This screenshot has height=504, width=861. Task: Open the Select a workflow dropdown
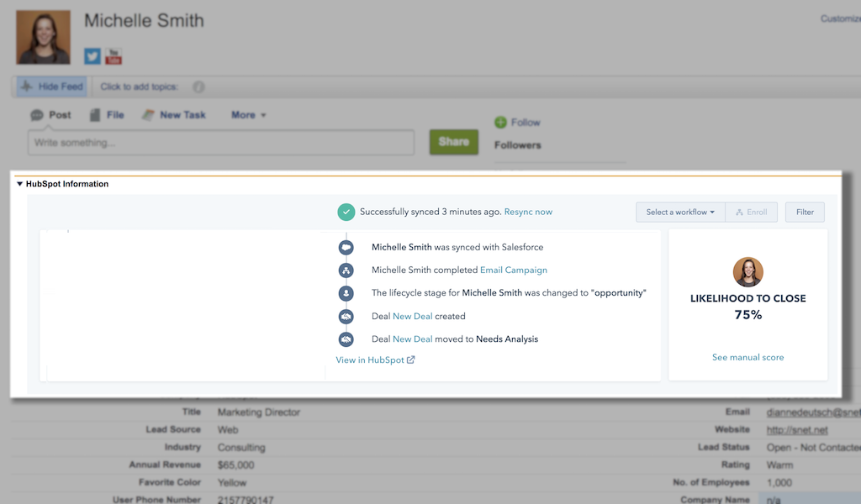tap(679, 212)
